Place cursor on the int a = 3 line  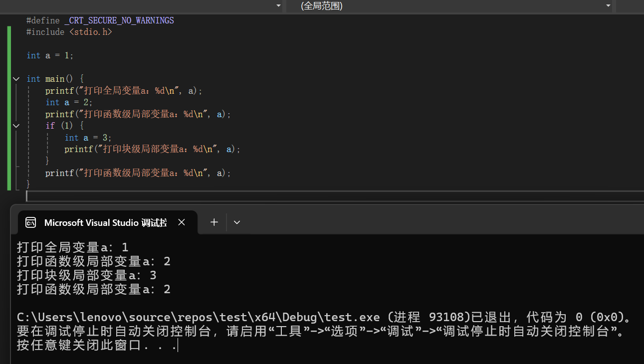tap(88, 138)
